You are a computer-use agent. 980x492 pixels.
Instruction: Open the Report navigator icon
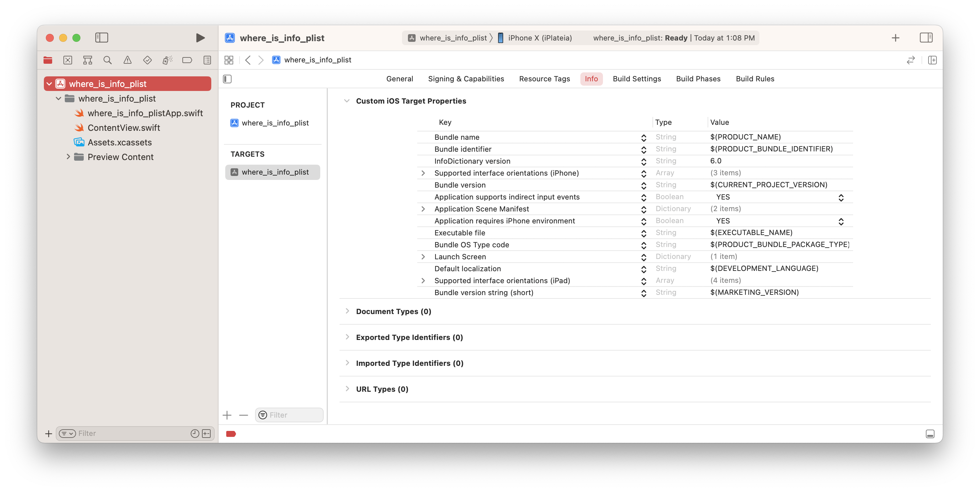[x=207, y=60]
